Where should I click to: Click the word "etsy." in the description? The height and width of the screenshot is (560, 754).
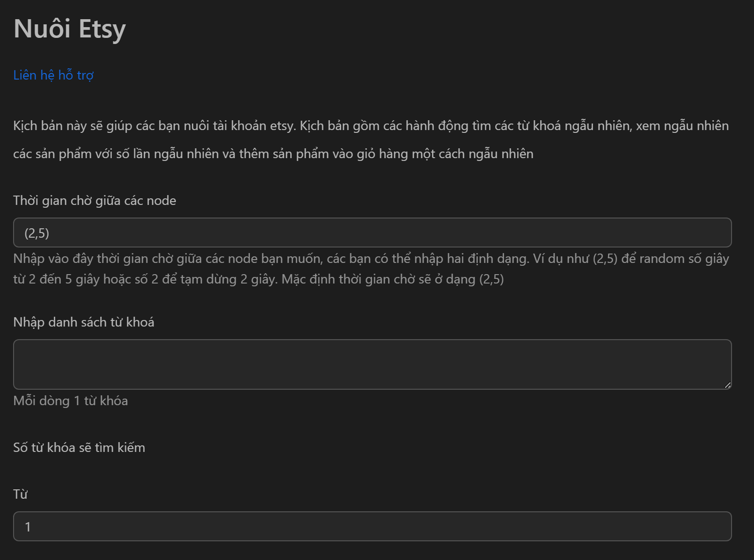click(281, 126)
